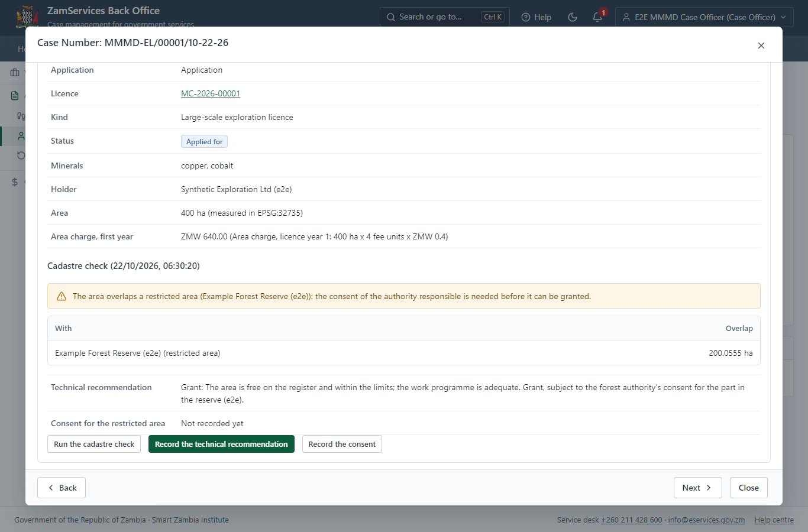Viewport: 808px width, 532px height.
Task: Call service desk number +260 211 428 600
Action: coord(632,520)
